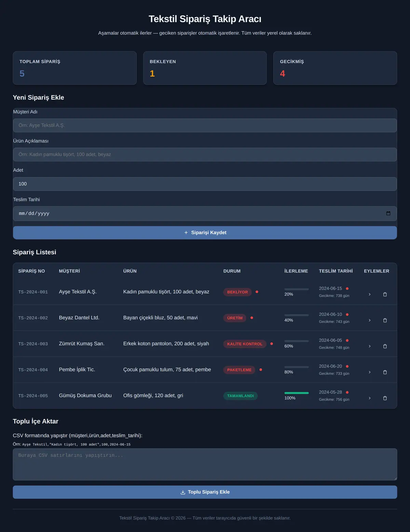
Task: Click the CSV paste textarea
Action: pyautogui.click(x=205, y=464)
